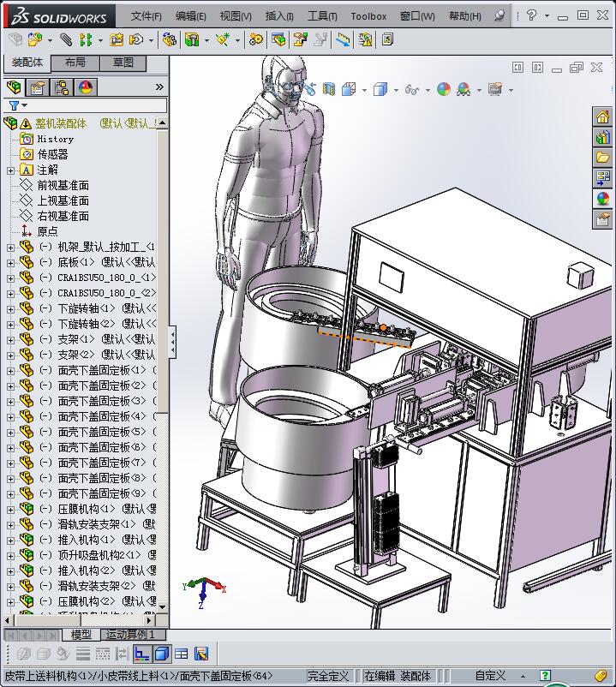Toggle the left panel collapse handle
The height and width of the screenshot is (687, 616).
pos(172,342)
